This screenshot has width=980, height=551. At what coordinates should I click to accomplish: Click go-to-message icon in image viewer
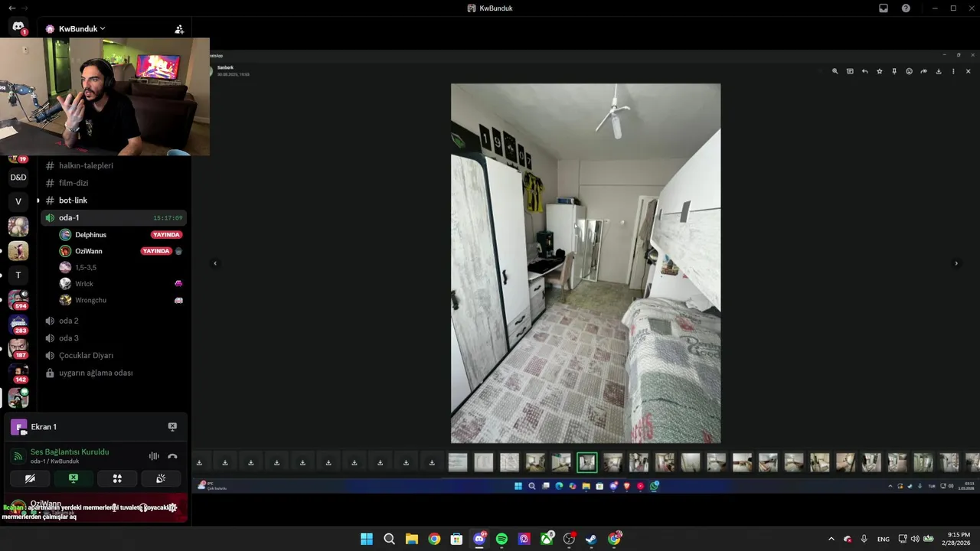(x=850, y=71)
